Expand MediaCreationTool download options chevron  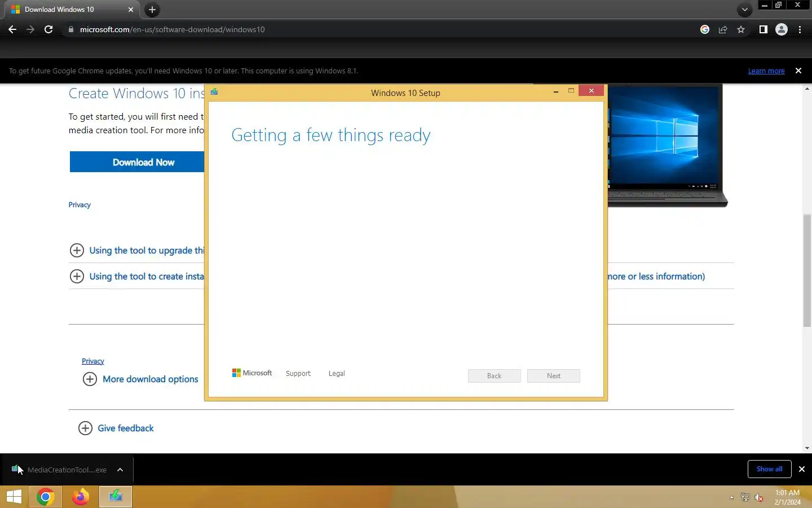(120, 470)
